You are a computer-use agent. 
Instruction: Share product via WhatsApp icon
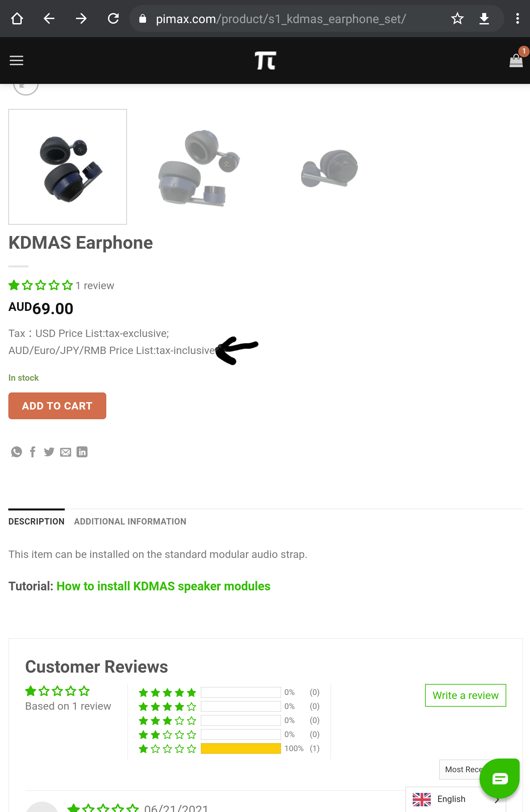pyautogui.click(x=16, y=452)
